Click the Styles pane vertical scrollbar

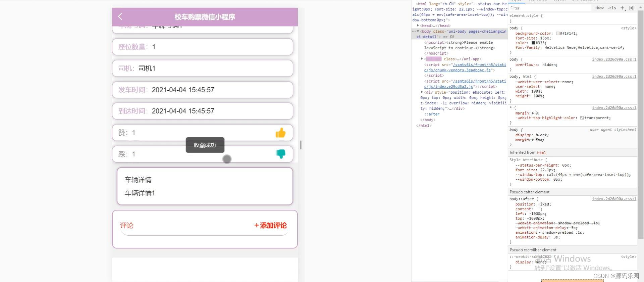(640, 124)
